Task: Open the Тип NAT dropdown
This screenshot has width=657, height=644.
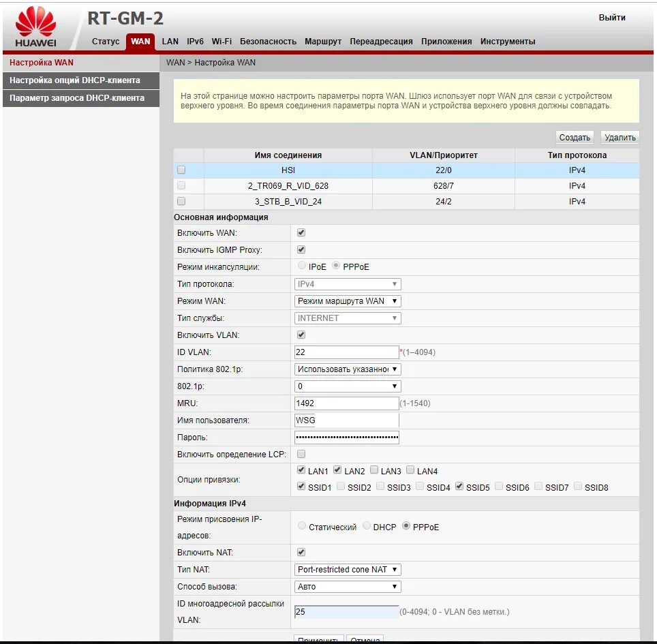Action: point(348,570)
